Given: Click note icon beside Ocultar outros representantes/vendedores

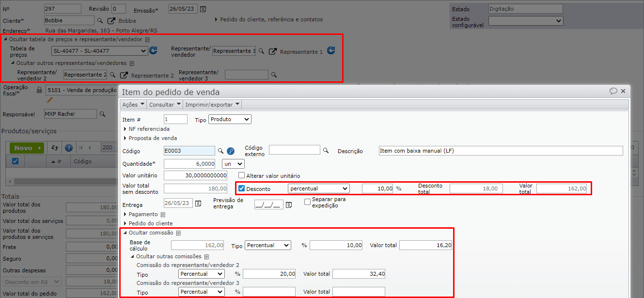Looking at the screenshot, I should click(131, 63).
